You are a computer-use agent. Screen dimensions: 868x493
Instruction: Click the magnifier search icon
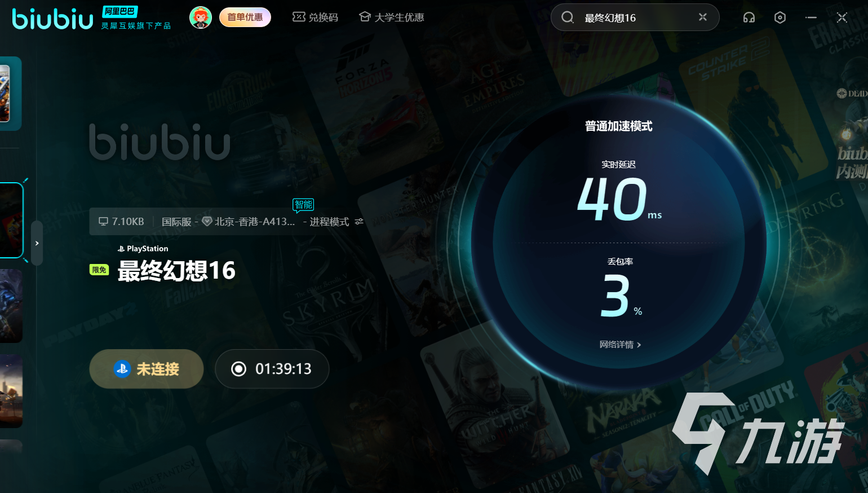568,17
